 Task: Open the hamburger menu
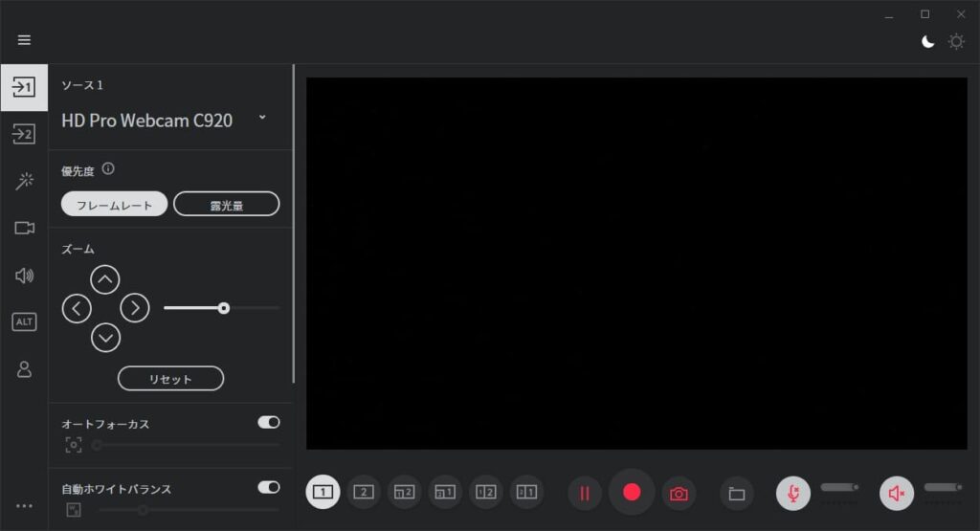(24, 40)
